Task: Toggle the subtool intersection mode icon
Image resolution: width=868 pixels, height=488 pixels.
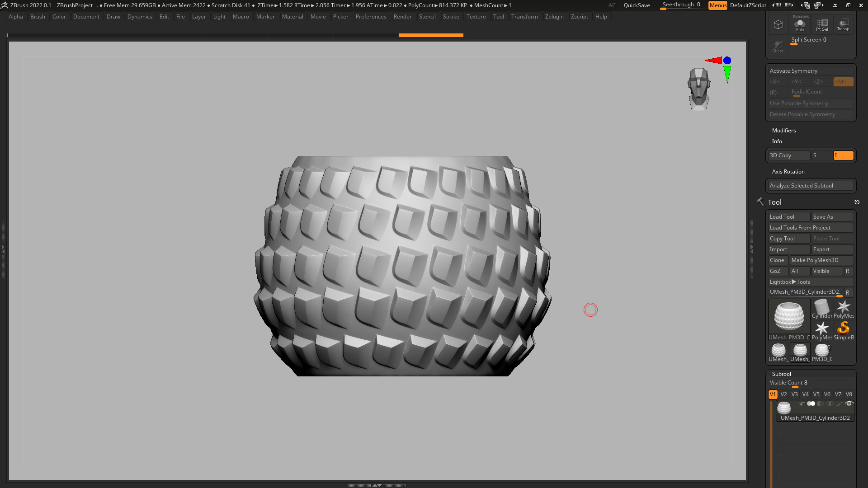Action: coord(830,404)
